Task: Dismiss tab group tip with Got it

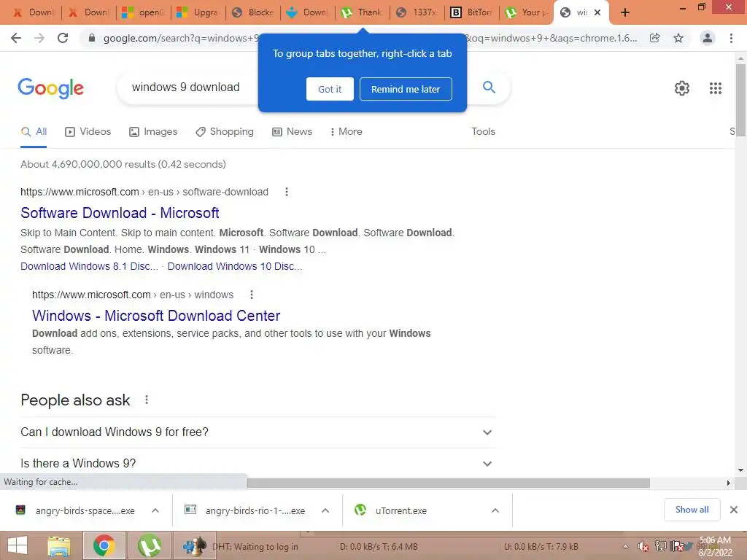Action: pos(330,89)
